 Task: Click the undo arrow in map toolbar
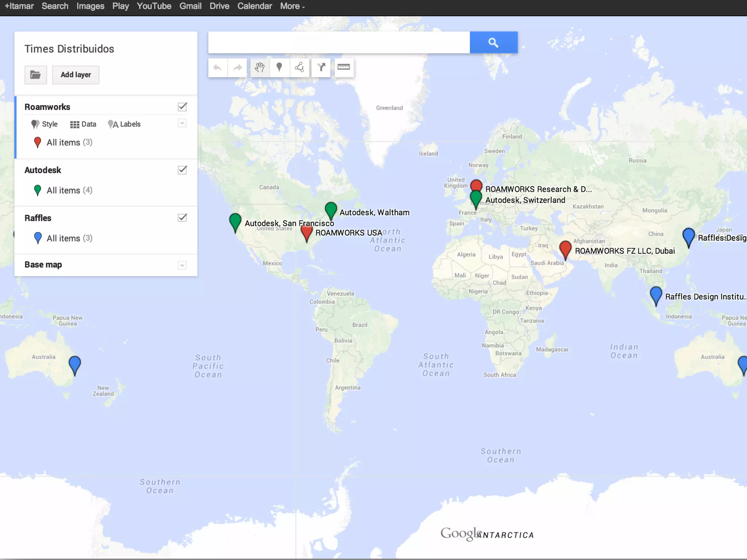click(x=218, y=68)
